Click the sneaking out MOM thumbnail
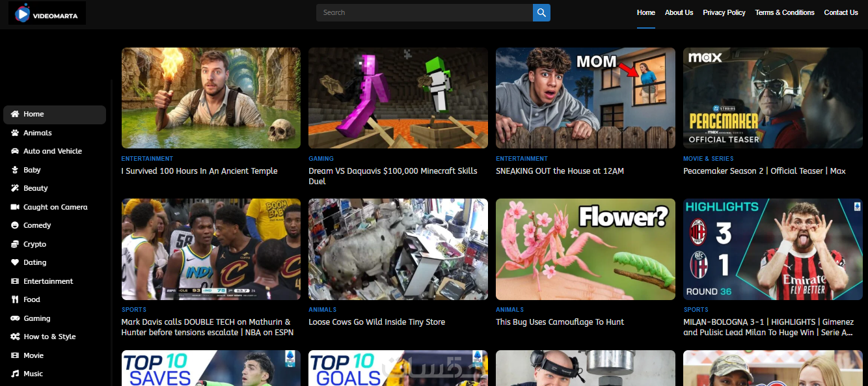 tap(586, 98)
